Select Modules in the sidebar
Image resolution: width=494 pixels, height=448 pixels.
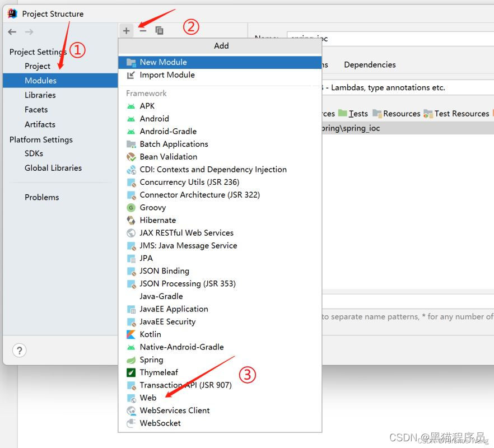tap(60, 80)
